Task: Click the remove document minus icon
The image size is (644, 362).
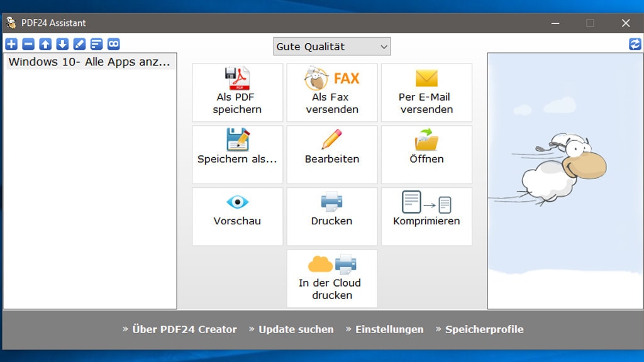Action: [28, 44]
